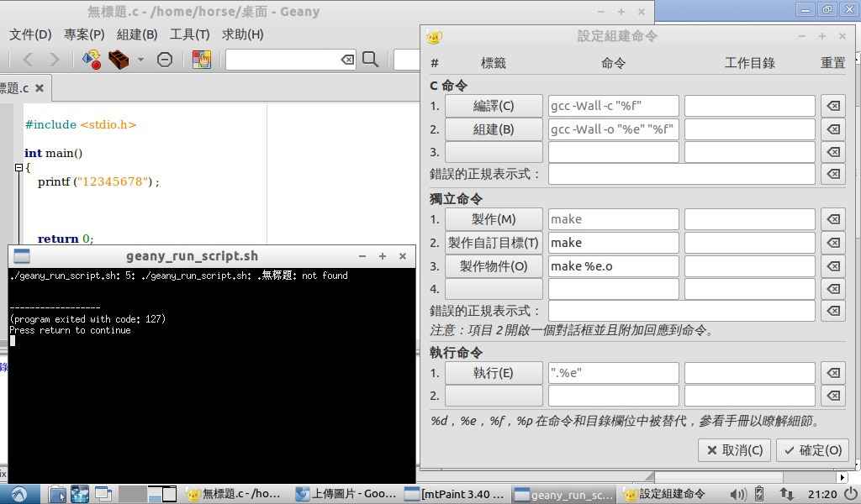
Task: Click the #include <stdio.h> line in the editor
Action: (x=80, y=124)
